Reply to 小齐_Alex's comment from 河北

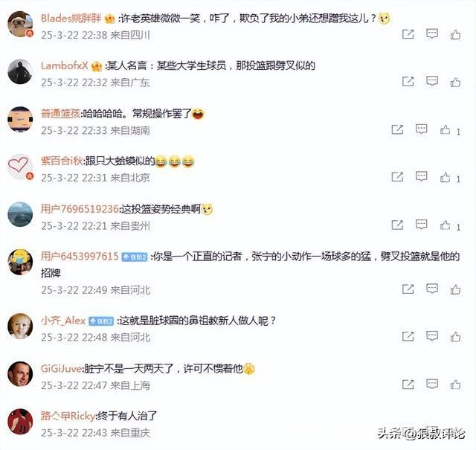coord(431,336)
